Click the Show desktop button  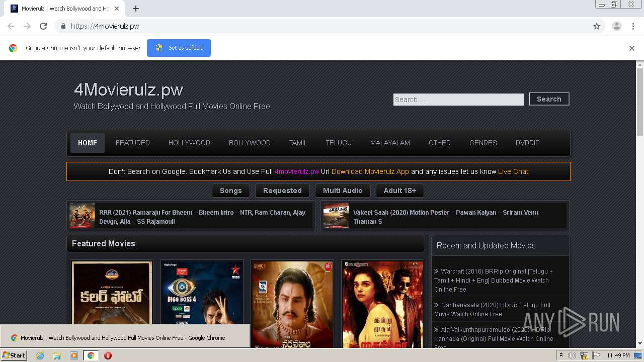coord(639,355)
